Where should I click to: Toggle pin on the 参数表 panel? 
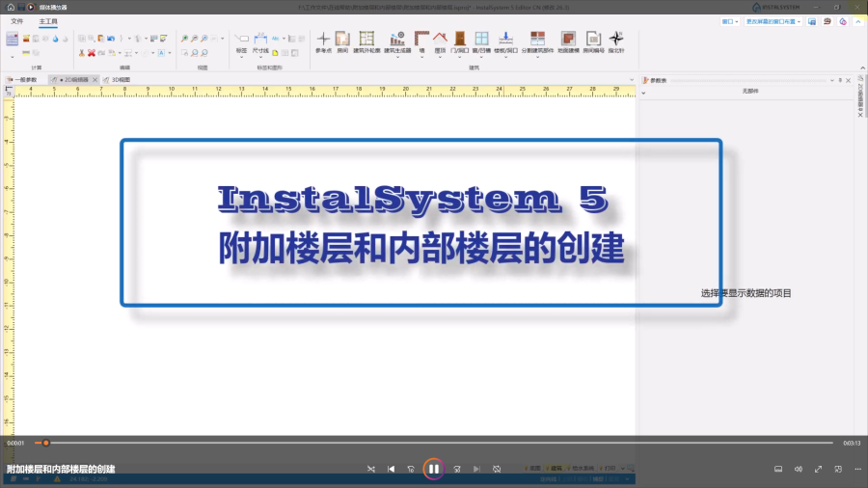pos(839,80)
